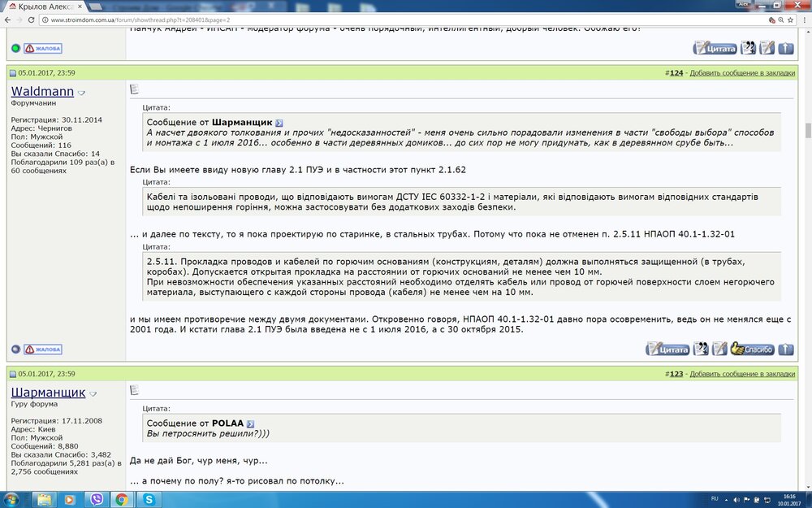Click blocked content icon in address bar

coord(771,20)
